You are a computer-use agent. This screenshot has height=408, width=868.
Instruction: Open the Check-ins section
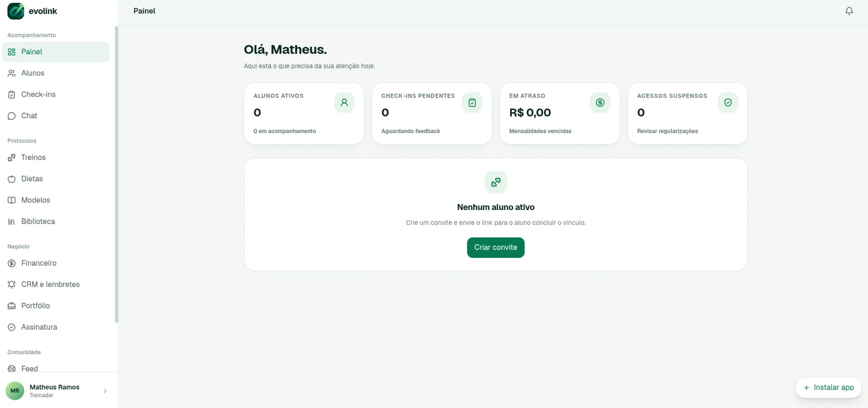pos(56,94)
